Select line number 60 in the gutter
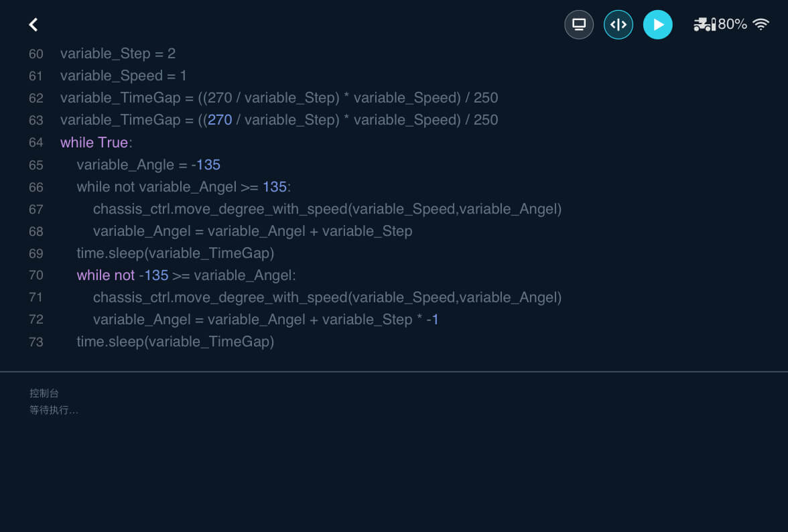 coord(36,54)
